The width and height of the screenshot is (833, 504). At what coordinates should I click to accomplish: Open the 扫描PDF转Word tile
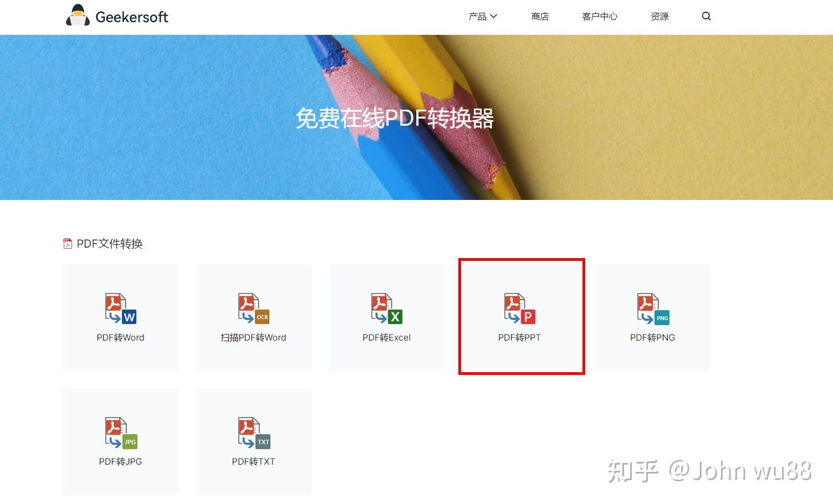pyautogui.click(x=253, y=317)
